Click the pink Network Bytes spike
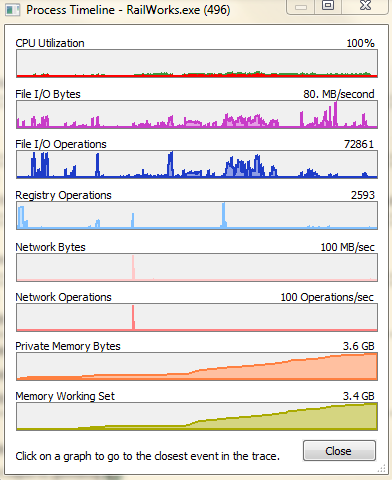This screenshot has width=392, height=480. 133,267
